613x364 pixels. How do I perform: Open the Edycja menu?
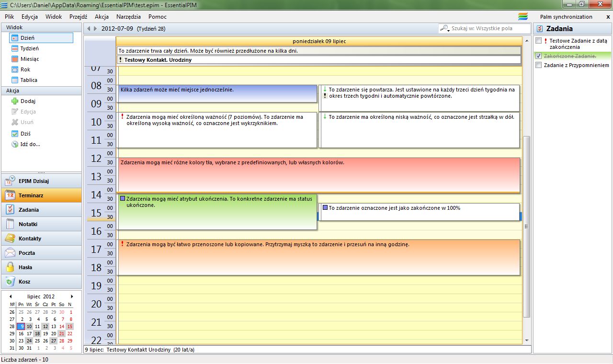(x=30, y=16)
